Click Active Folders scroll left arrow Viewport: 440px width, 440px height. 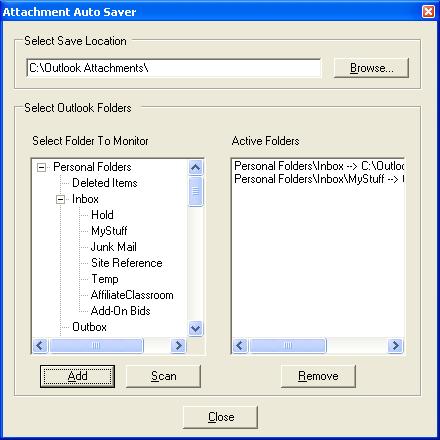(x=240, y=345)
